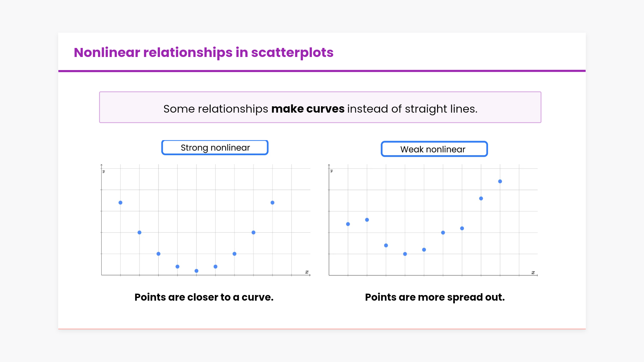Select the "Points are more spread out." caption
The width and height of the screenshot is (644, 362).
point(435,297)
